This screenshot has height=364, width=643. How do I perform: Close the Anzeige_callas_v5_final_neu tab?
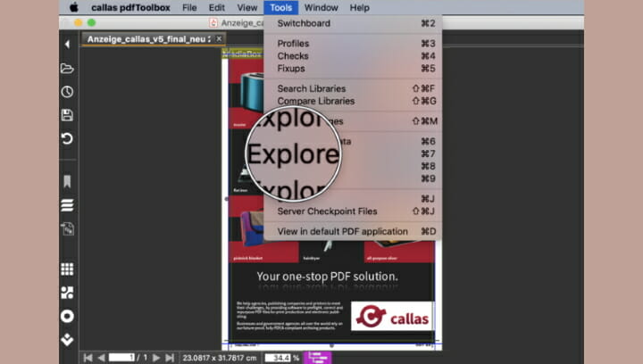coord(219,38)
